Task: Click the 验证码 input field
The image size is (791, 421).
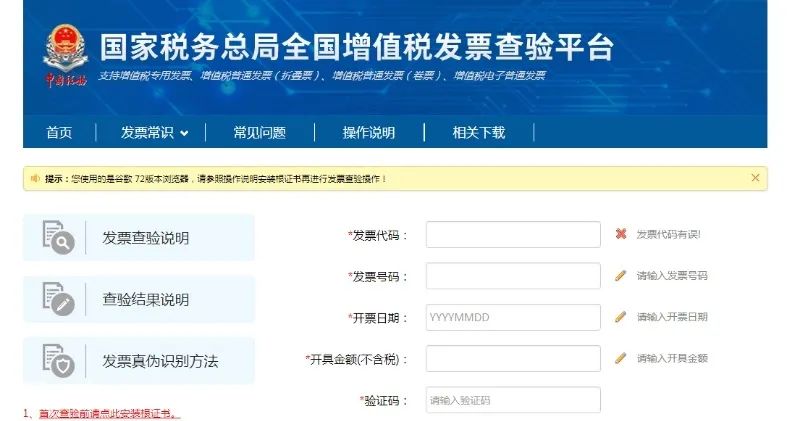Action: click(513, 400)
